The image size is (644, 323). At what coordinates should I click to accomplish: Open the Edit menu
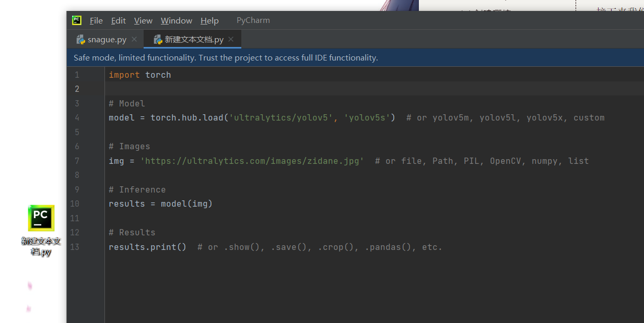pos(119,21)
